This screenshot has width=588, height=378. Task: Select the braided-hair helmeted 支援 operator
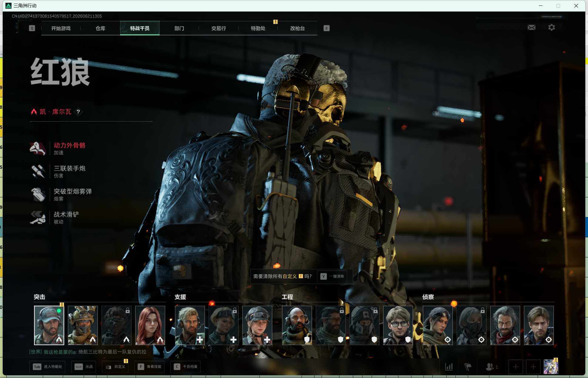pyautogui.click(x=257, y=325)
